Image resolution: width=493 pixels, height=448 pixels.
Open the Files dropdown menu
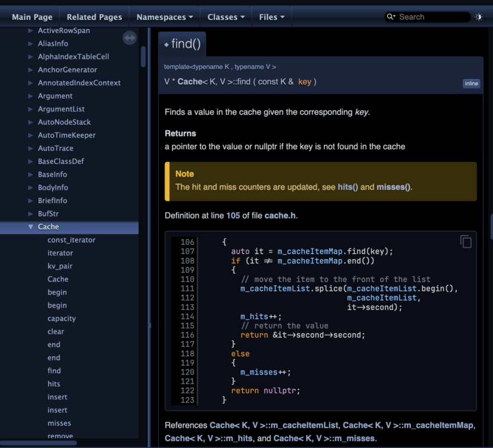pyautogui.click(x=272, y=17)
